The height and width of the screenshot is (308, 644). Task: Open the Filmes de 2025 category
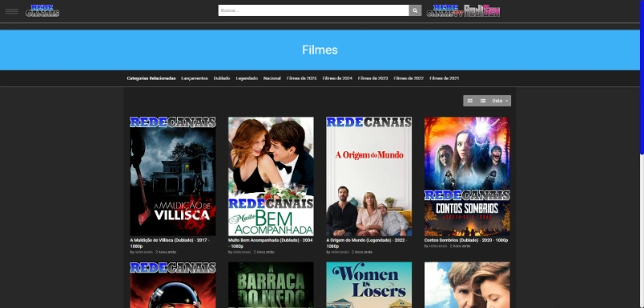[301, 78]
